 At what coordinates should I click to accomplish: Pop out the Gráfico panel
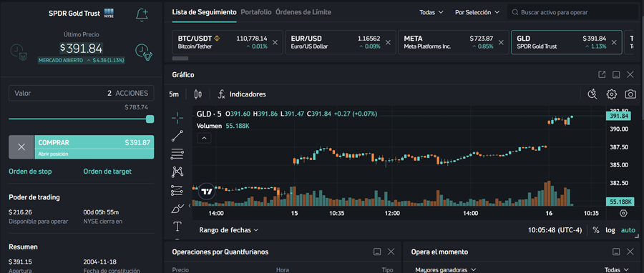602,74
